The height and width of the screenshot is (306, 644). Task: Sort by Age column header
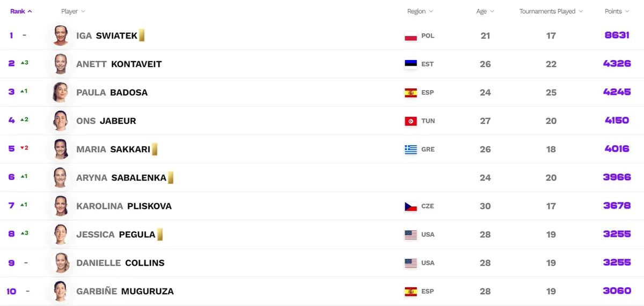click(x=485, y=11)
